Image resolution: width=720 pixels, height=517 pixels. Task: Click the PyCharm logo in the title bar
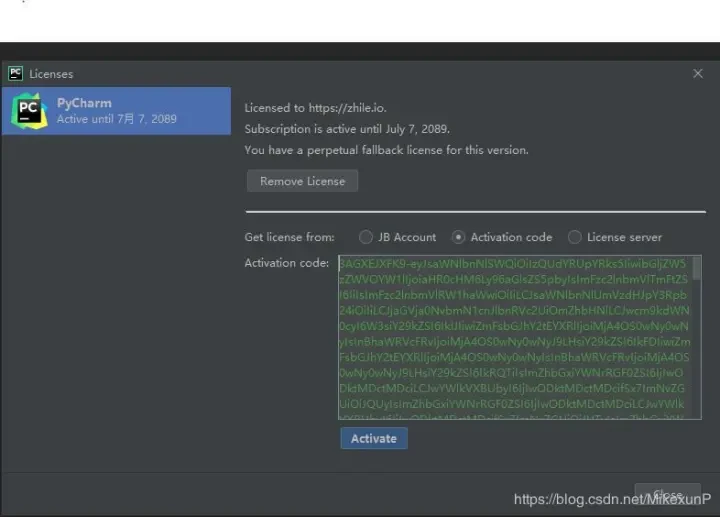coord(15,73)
